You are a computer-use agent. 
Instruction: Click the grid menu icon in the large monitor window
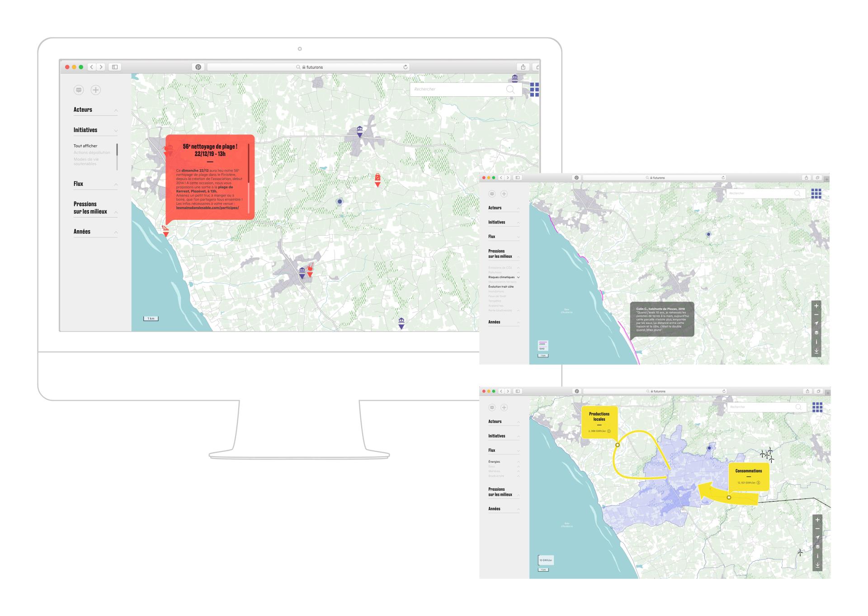534,89
